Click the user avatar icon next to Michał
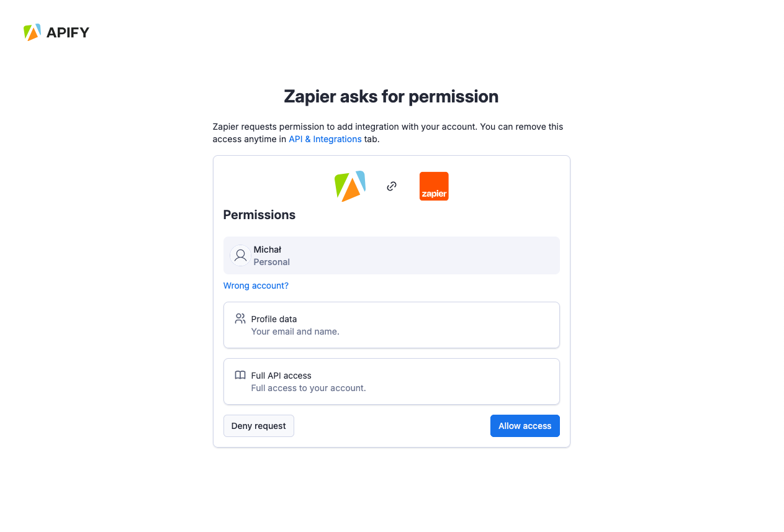Viewport: 784px width, 532px height. [240, 255]
